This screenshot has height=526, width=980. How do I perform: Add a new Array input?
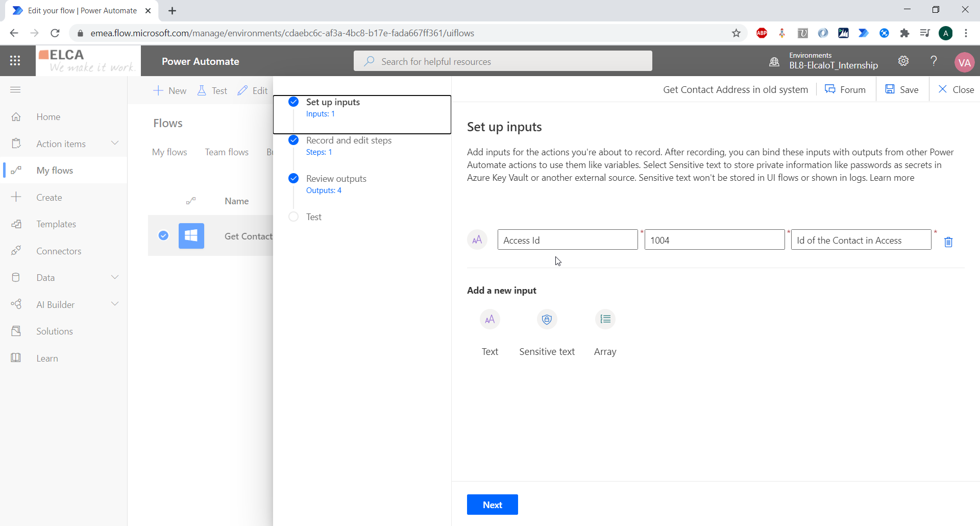(605, 319)
